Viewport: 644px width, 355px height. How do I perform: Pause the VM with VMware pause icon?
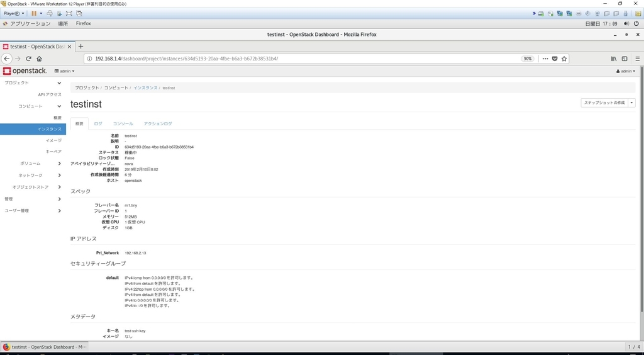[34, 14]
